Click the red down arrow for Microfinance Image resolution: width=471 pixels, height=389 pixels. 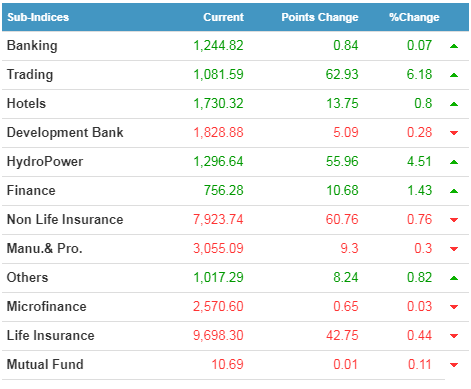pyautogui.click(x=454, y=307)
